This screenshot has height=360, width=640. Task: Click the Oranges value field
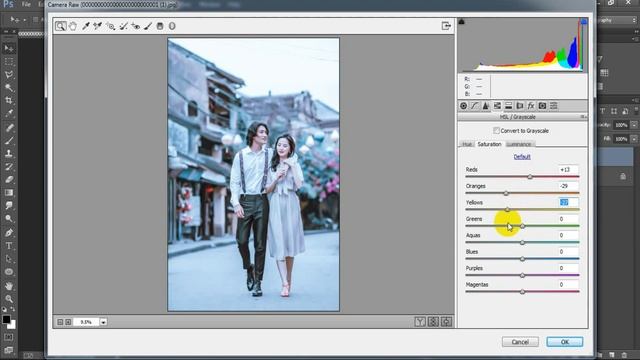(x=568, y=186)
